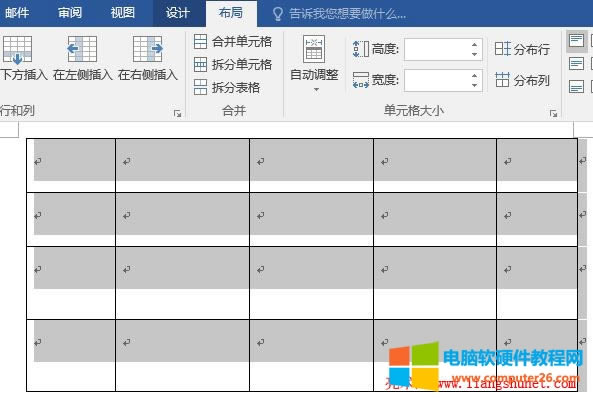Open 行和列 dialog launcher
The image size is (593, 398).
point(177,113)
